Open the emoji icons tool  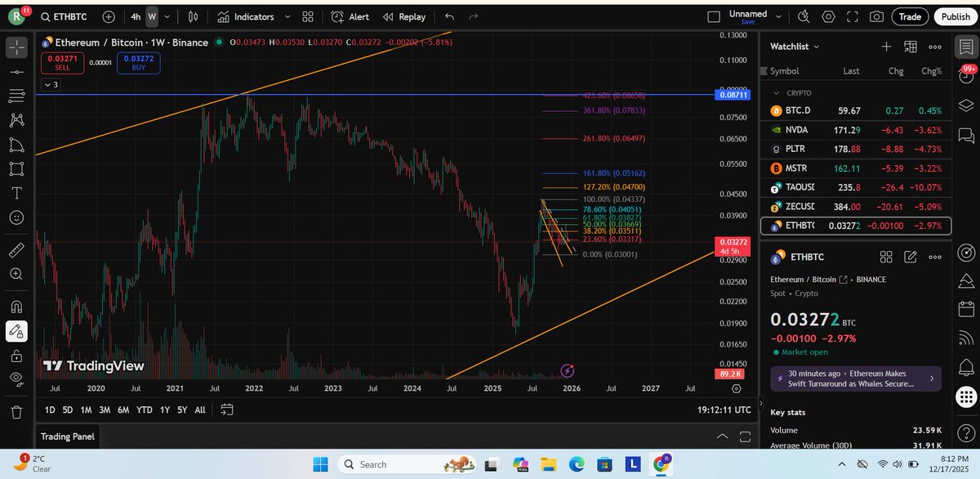point(16,218)
